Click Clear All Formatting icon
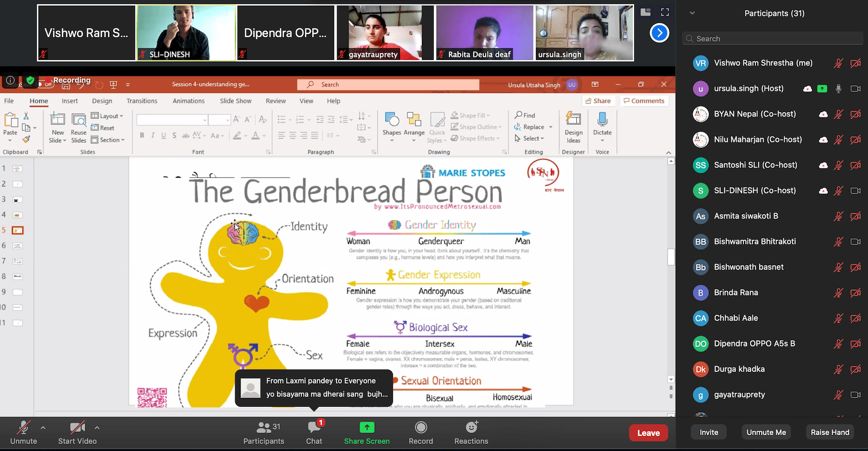 (263, 119)
